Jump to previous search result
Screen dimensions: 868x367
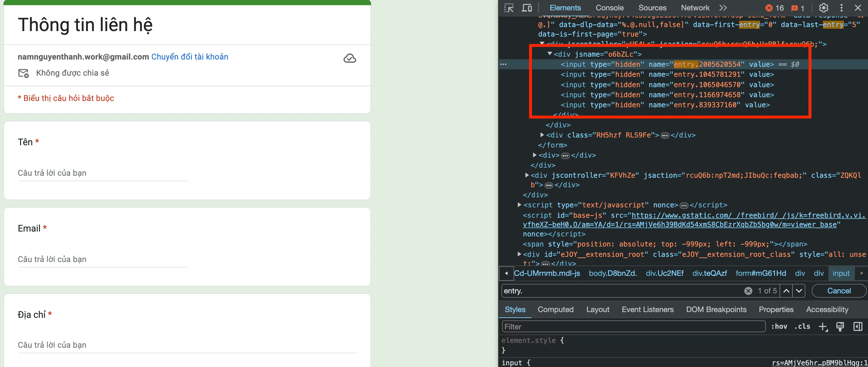pos(786,291)
